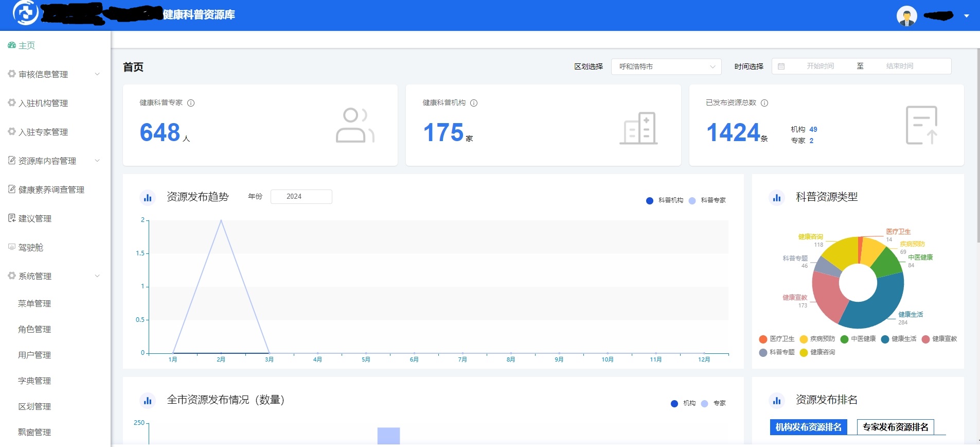The width and height of the screenshot is (980, 447).
Task: Toggle 疾病预防 legend in pie chart
Action: 817,339
